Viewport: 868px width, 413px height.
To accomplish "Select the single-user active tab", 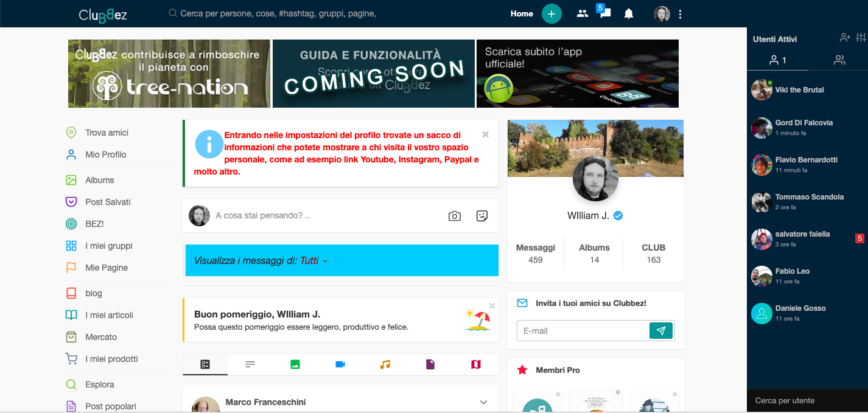I will (x=778, y=60).
